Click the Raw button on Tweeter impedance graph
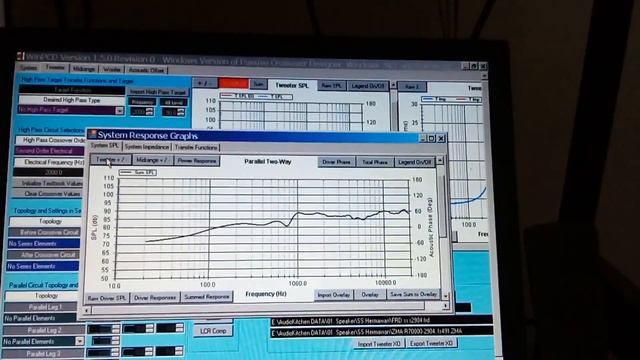 pyautogui.click(x=411, y=87)
